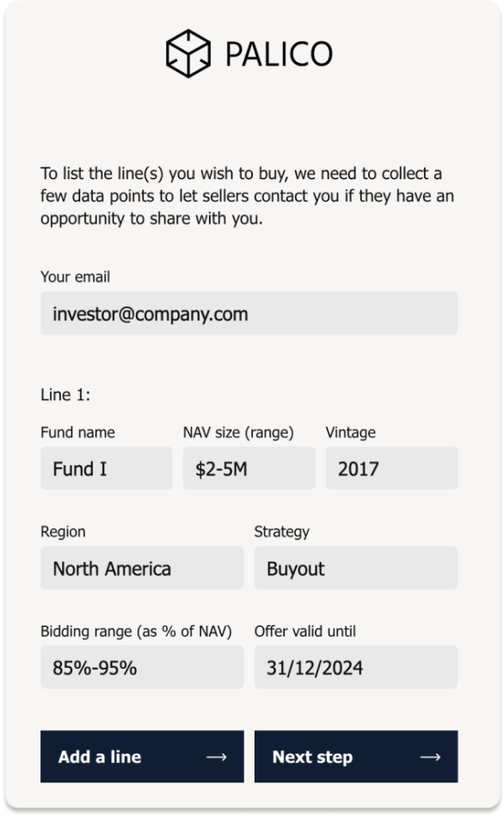The image size is (504, 816).
Task: Open the Region field showing North America
Action: [x=142, y=568]
